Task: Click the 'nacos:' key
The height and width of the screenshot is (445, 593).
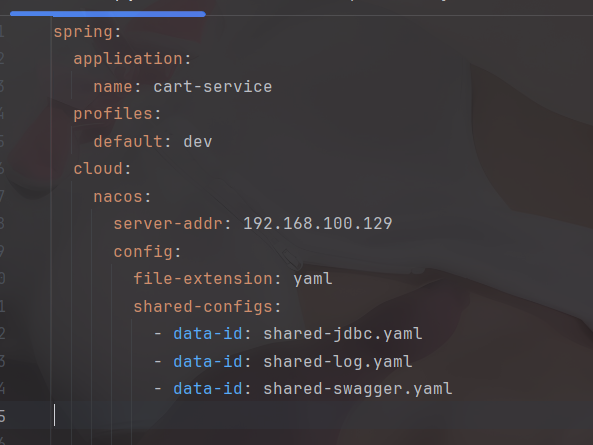Action: click(123, 197)
